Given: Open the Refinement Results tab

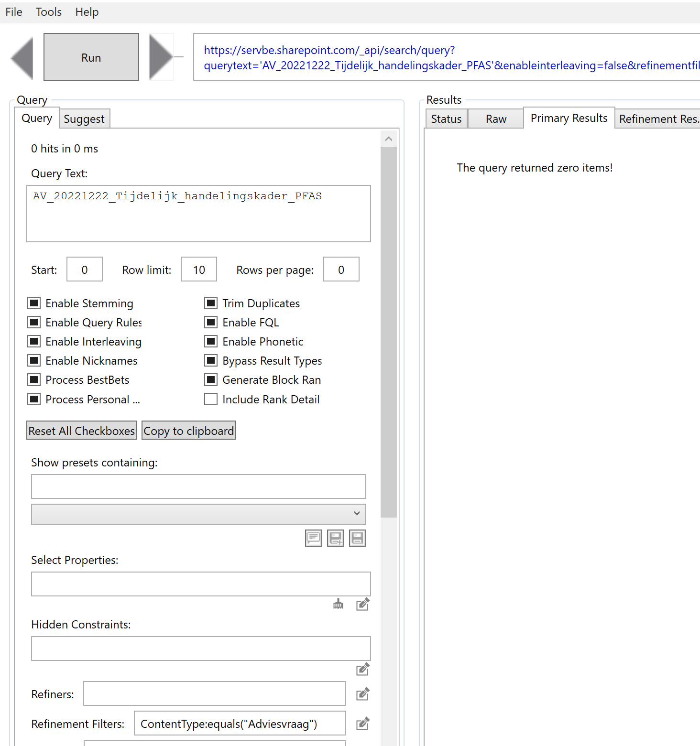Looking at the screenshot, I should 658,119.
